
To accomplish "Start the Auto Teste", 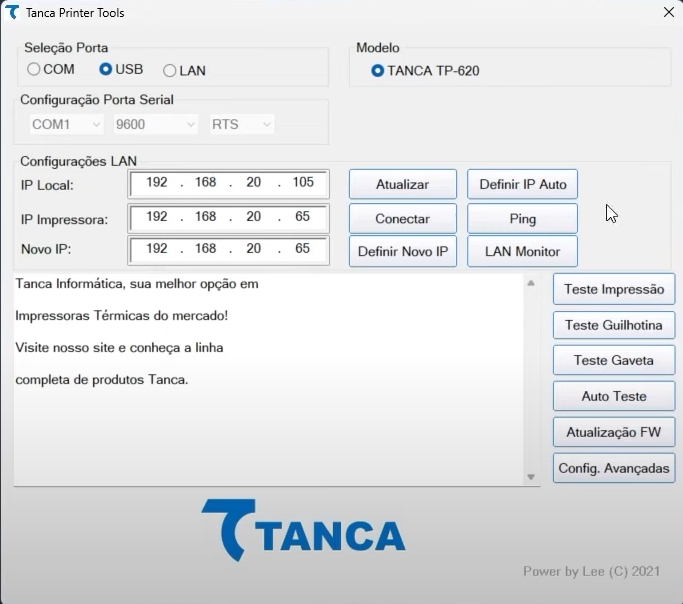I will point(614,396).
